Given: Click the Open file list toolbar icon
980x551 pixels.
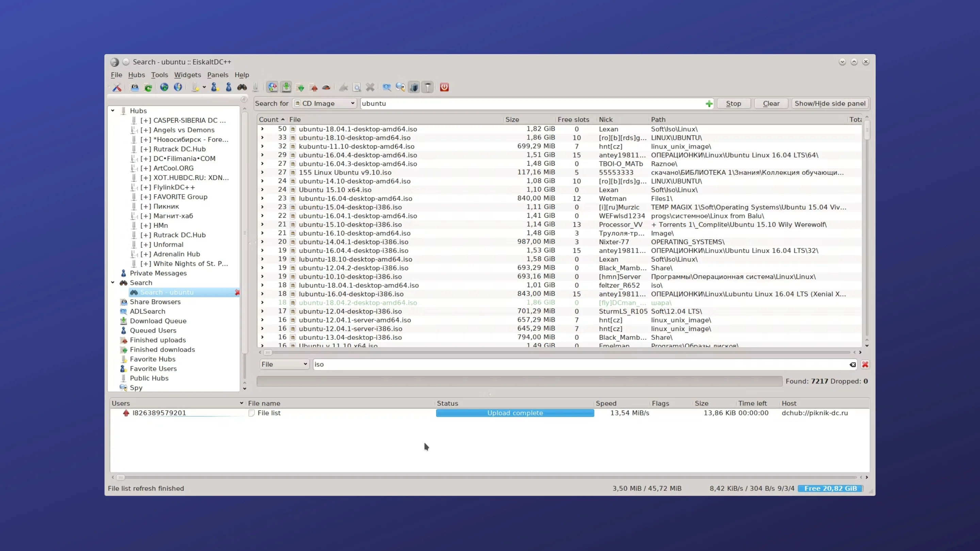Looking at the screenshot, I should pos(135,87).
